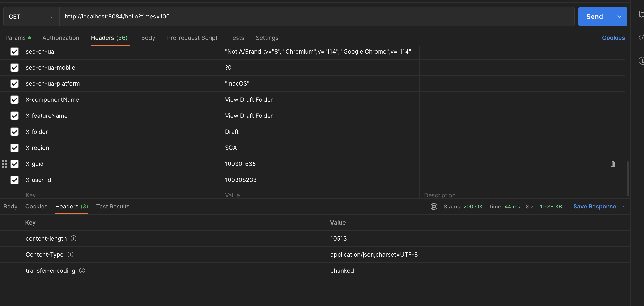Click the network info globe icon
This screenshot has height=306, width=644.
coord(434,207)
